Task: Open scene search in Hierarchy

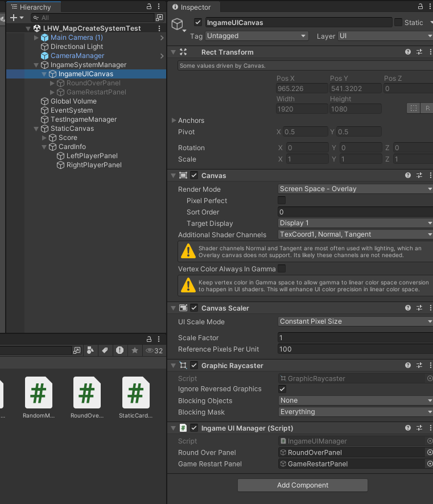Action: (x=159, y=18)
